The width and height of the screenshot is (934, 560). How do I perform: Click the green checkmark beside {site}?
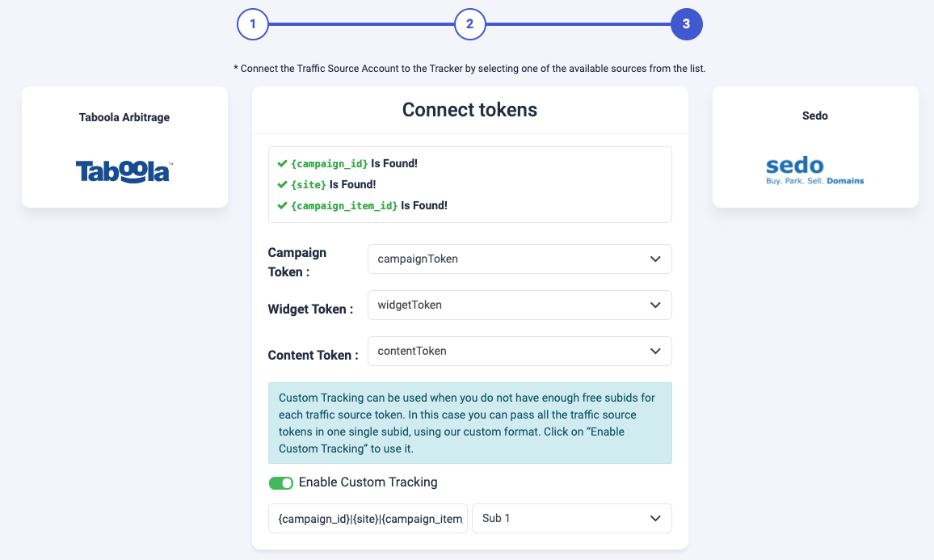coord(280,183)
